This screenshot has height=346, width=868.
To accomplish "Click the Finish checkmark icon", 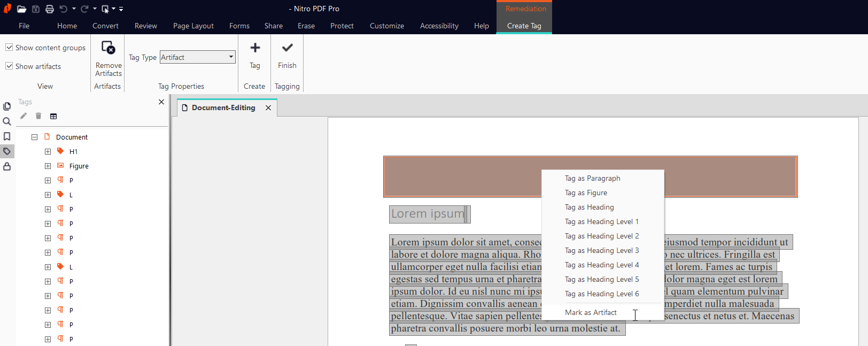I will coord(287,48).
